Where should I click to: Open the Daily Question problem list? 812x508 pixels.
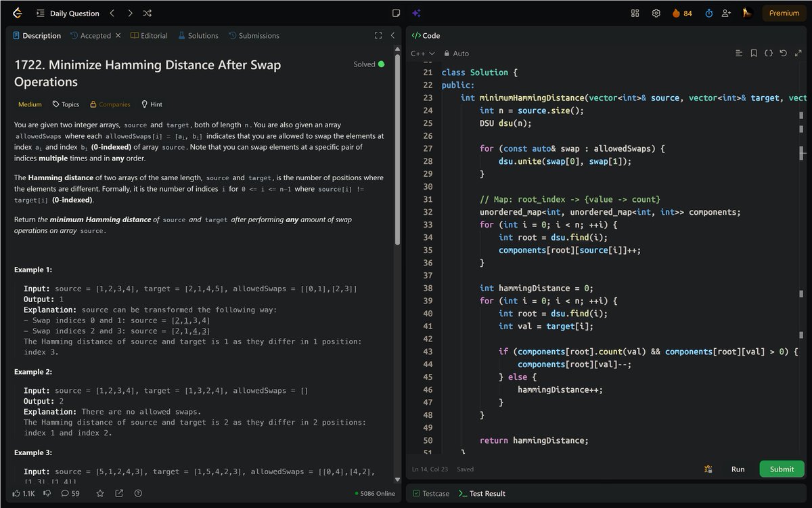68,13
